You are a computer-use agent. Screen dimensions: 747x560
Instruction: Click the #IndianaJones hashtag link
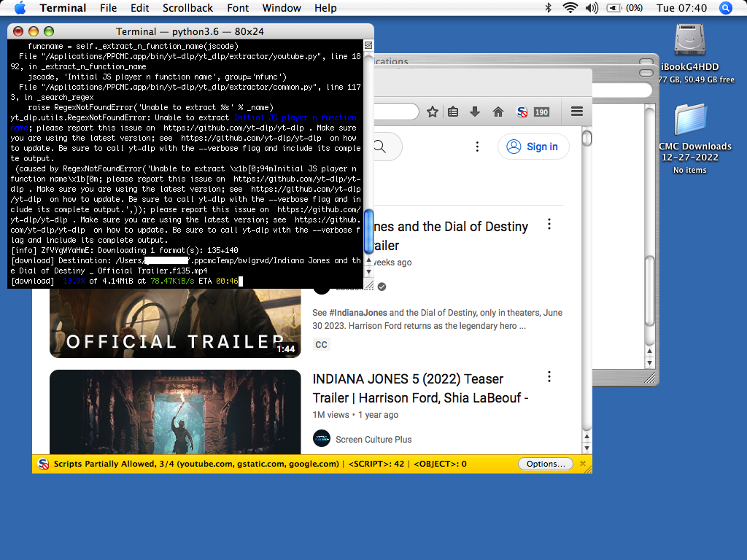coord(357,313)
